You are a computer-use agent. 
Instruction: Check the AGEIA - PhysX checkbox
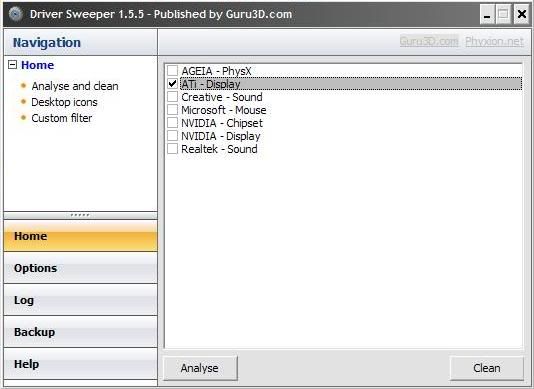point(172,71)
